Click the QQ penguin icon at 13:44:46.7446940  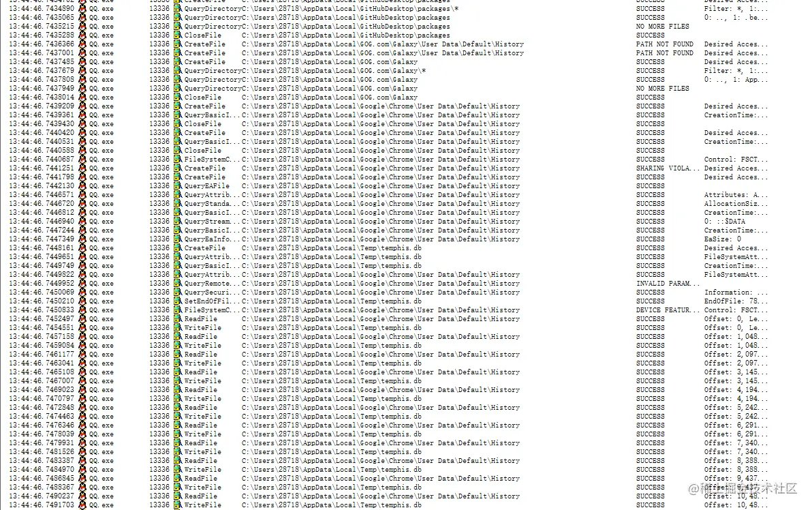[82, 222]
